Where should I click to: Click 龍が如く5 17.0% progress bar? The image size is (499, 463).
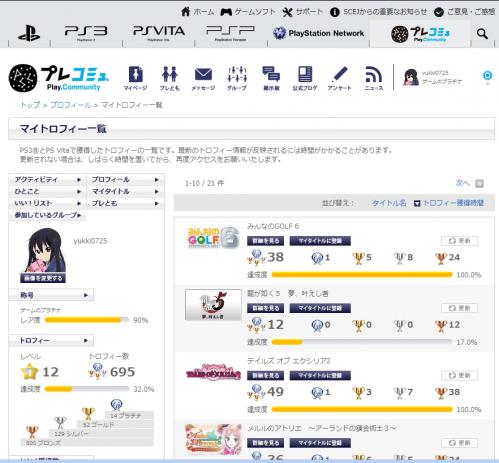(362, 342)
